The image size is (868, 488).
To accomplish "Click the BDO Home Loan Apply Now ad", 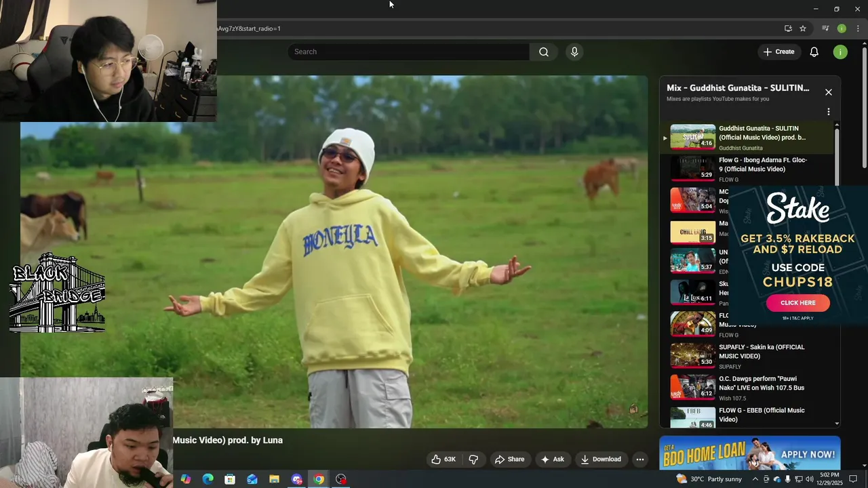I will (x=749, y=453).
